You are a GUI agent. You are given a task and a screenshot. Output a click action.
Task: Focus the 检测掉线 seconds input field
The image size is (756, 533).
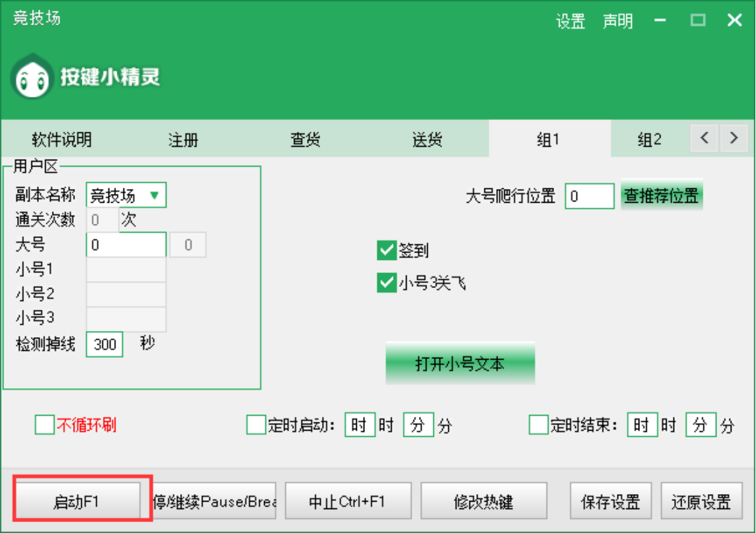tap(104, 345)
